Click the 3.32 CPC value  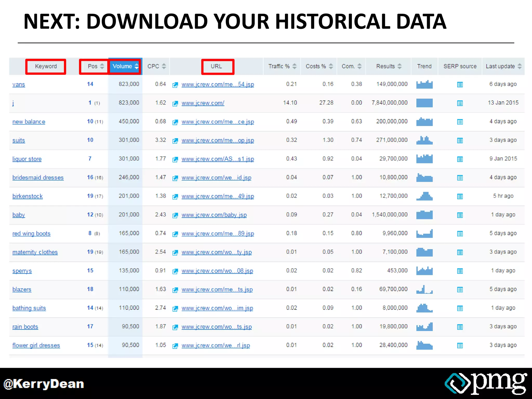161,140
